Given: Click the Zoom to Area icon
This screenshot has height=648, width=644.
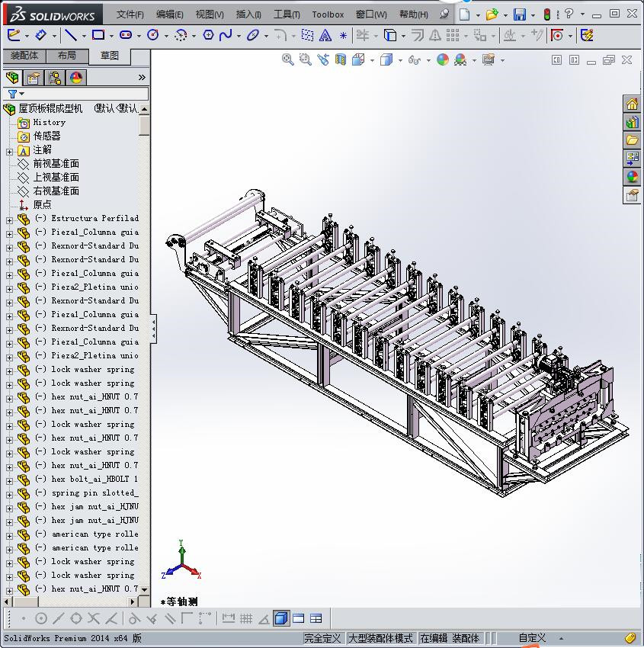Looking at the screenshot, I should pyautogui.click(x=306, y=59).
